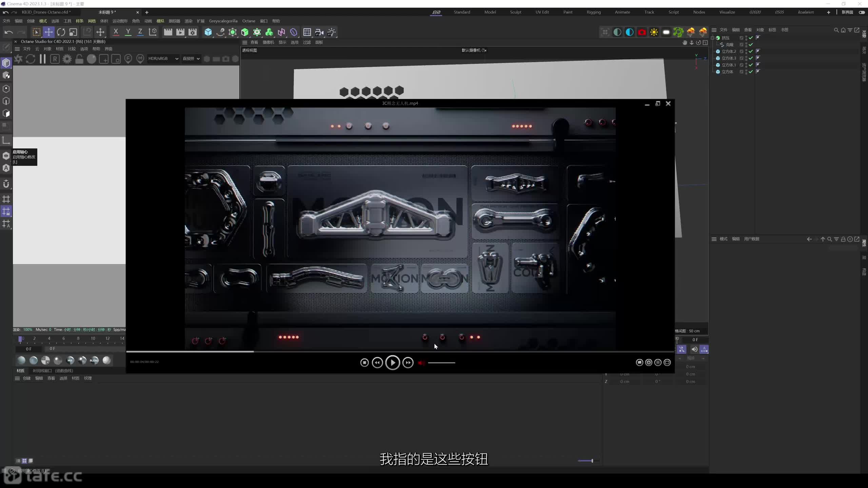Open Attribute Manager hamburger menu
Viewport: 868px width, 488px height.
(x=714, y=239)
